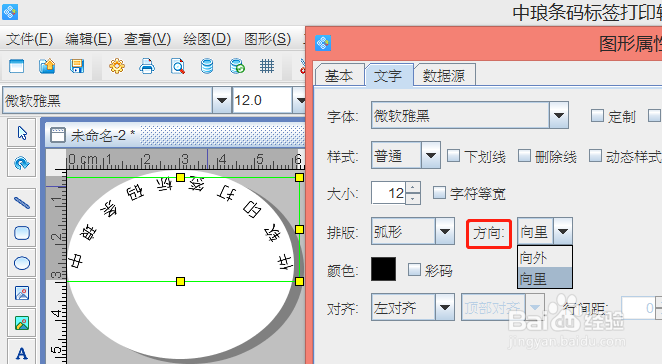662x364 pixels.
Task: Click the bottom-middle yellow selection handle
Action: pos(180,281)
